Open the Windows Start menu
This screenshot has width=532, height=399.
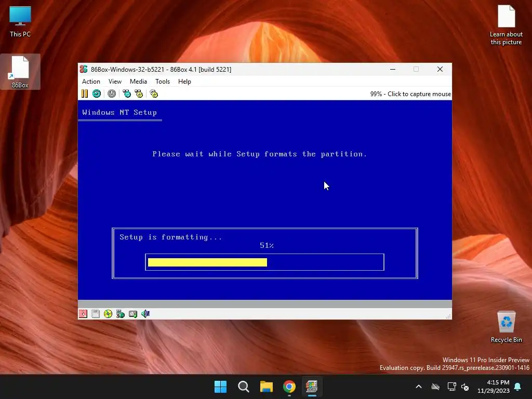pos(220,387)
